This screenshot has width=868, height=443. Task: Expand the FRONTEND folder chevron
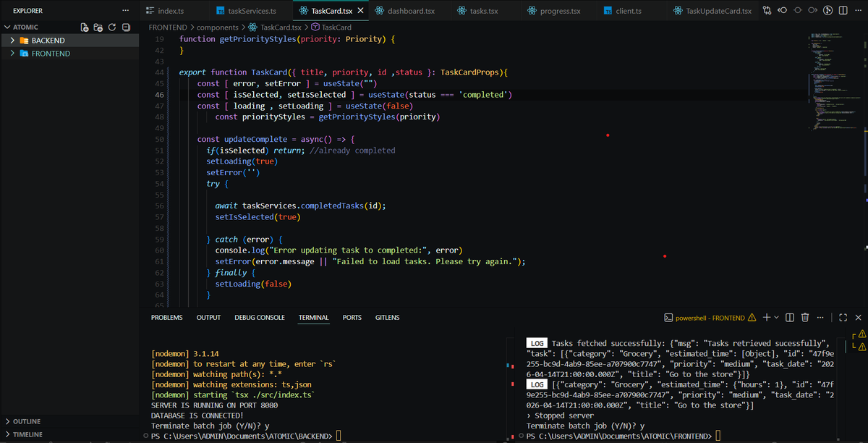[13, 54]
